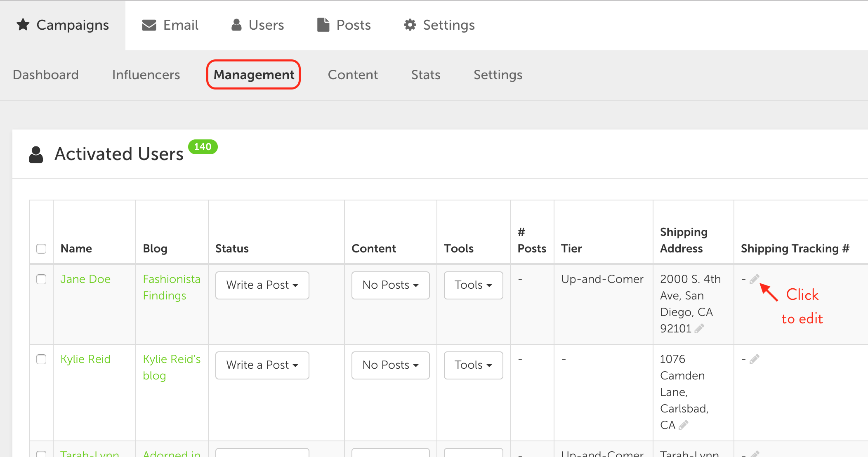The width and height of the screenshot is (868, 457).
Task: Select the Management sub-tab
Action: coord(254,75)
